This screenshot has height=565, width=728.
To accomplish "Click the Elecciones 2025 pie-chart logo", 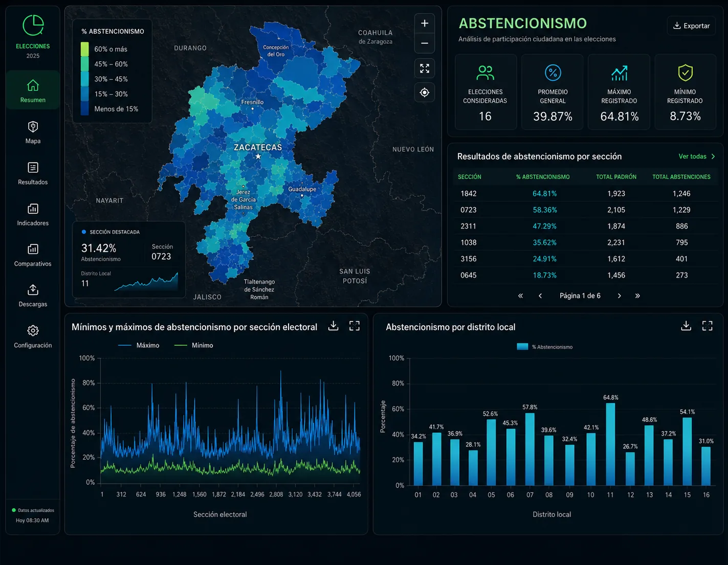I will (33, 25).
